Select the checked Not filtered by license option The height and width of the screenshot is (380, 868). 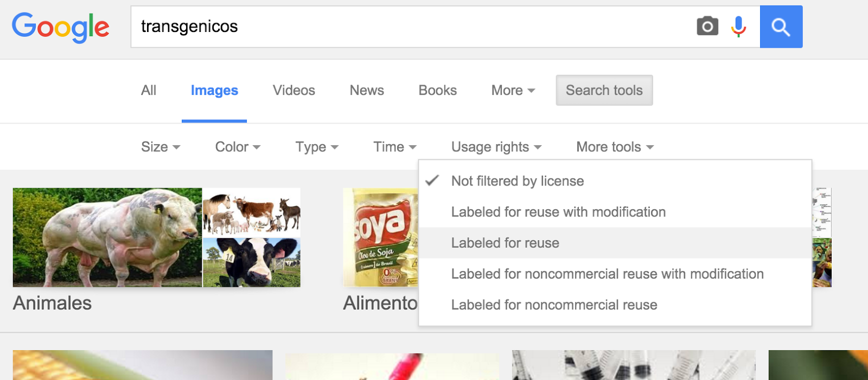click(518, 181)
